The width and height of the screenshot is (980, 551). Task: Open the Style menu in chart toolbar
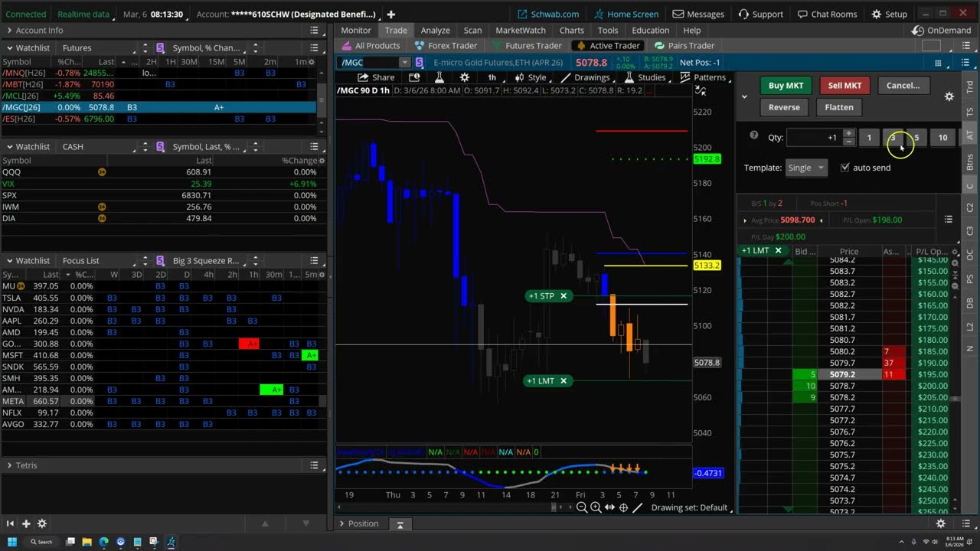tap(531, 77)
